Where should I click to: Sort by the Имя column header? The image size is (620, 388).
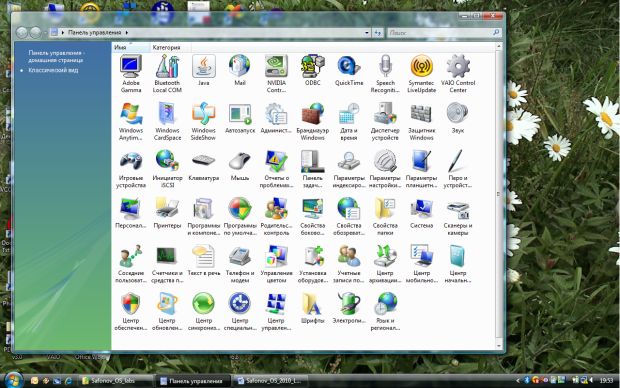click(x=130, y=47)
